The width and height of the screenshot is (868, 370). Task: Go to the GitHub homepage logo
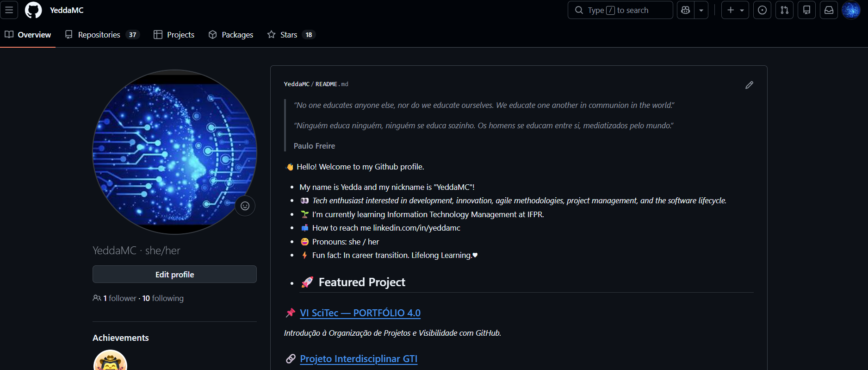[x=33, y=10]
